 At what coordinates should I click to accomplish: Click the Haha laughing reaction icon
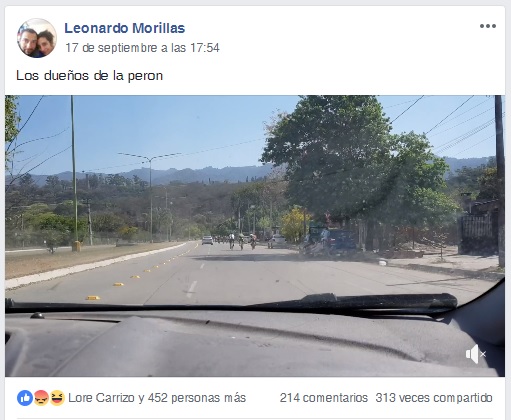tap(57, 398)
